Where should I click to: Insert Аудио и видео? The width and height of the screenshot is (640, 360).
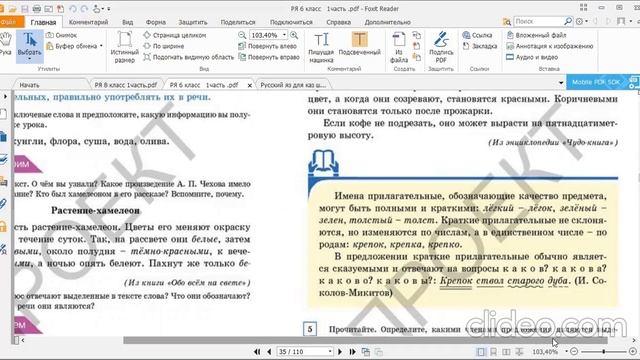click(x=532, y=57)
